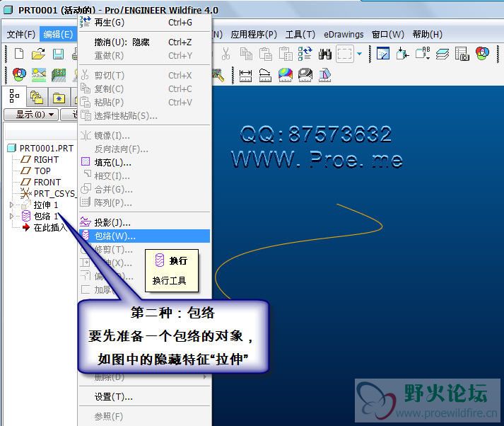Click the scissors Cut icon in toolbar
Image resolution: width=504 pixels, height=426 pixels.
226,54
